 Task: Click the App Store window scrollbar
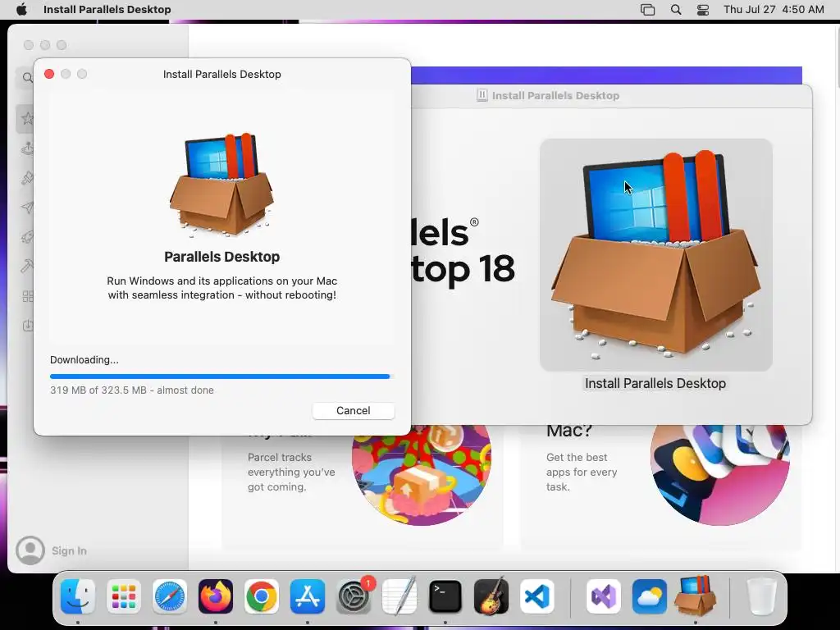pos(838,59)
